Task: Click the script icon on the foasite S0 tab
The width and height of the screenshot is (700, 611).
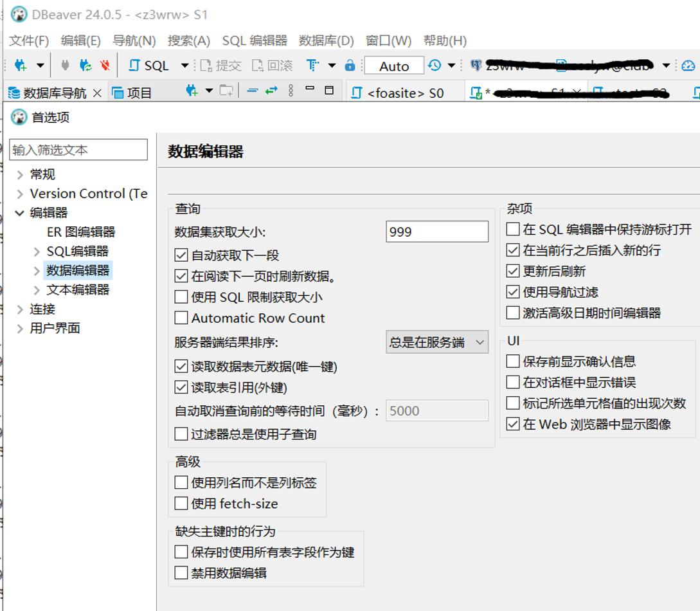Action: pos(356,93)
